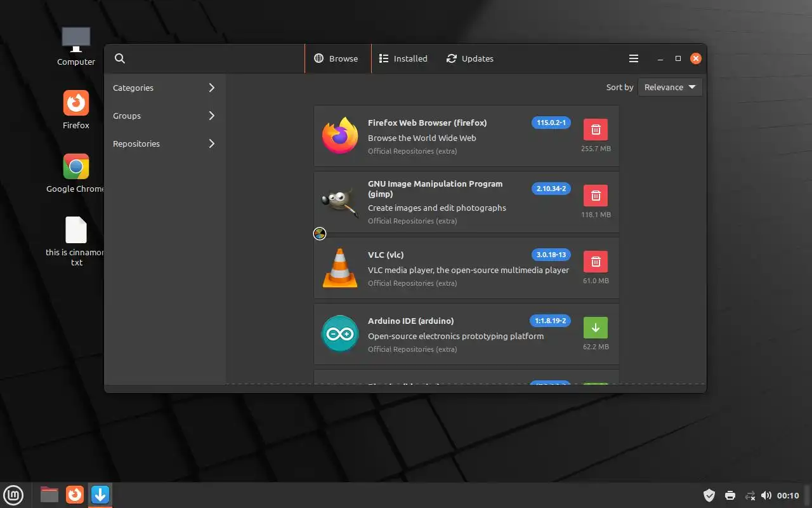Click the volume speaker tray icon
The width and height of the screenshot is (812, 508).
(766, 495)
